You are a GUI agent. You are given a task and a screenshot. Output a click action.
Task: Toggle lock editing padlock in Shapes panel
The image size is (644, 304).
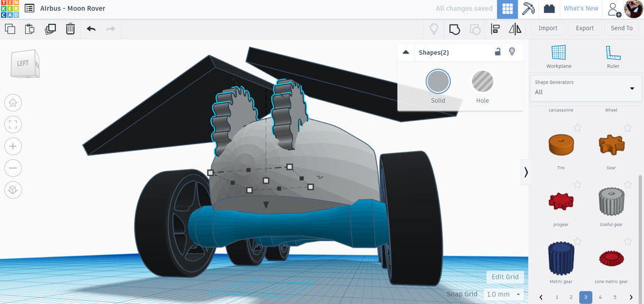pos(497,52)
